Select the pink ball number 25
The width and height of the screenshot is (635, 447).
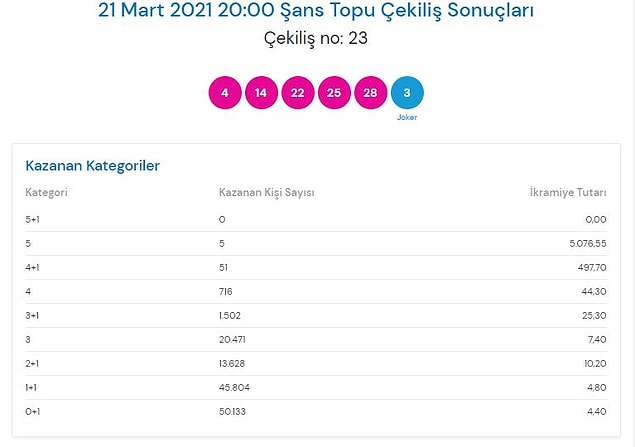334,93
